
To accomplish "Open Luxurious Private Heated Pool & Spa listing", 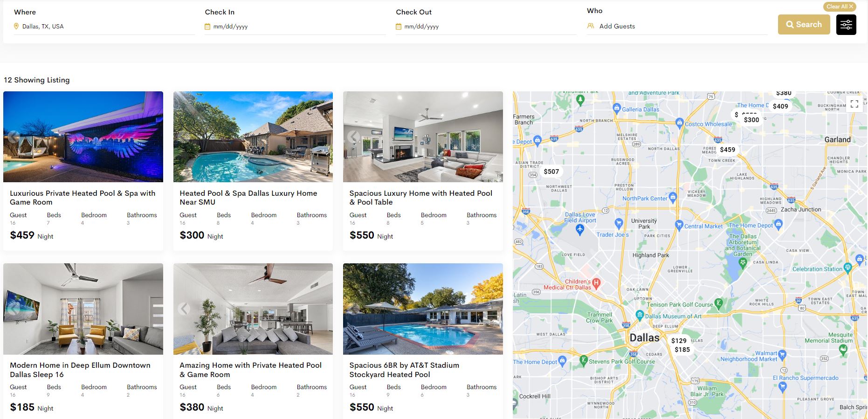I will (x=83, y=198).
